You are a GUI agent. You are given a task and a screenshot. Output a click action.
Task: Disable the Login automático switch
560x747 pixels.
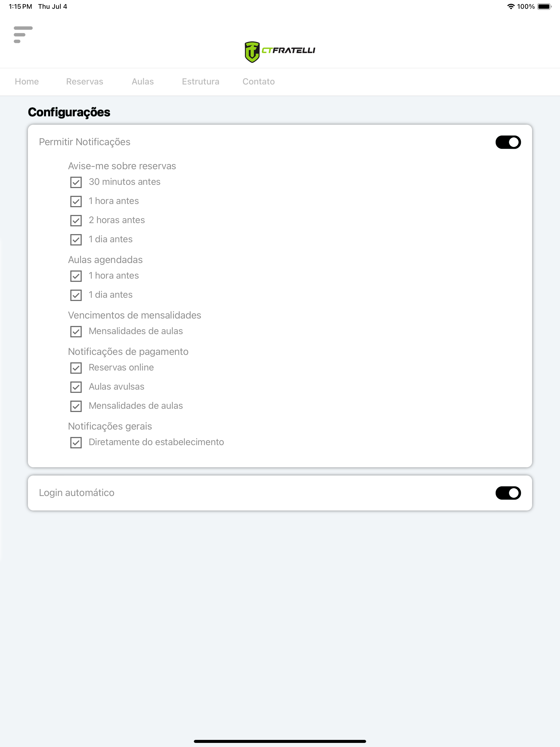click(x=508, y=493)
